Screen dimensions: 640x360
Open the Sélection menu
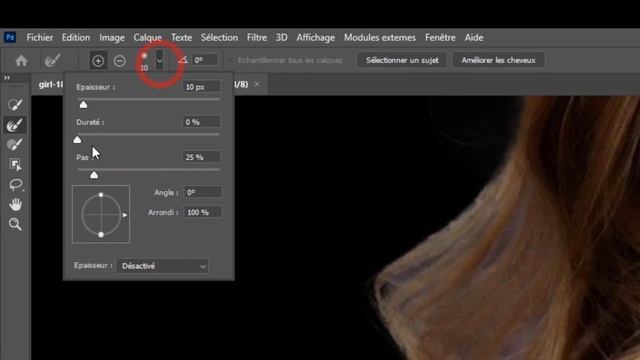(219, 38)
